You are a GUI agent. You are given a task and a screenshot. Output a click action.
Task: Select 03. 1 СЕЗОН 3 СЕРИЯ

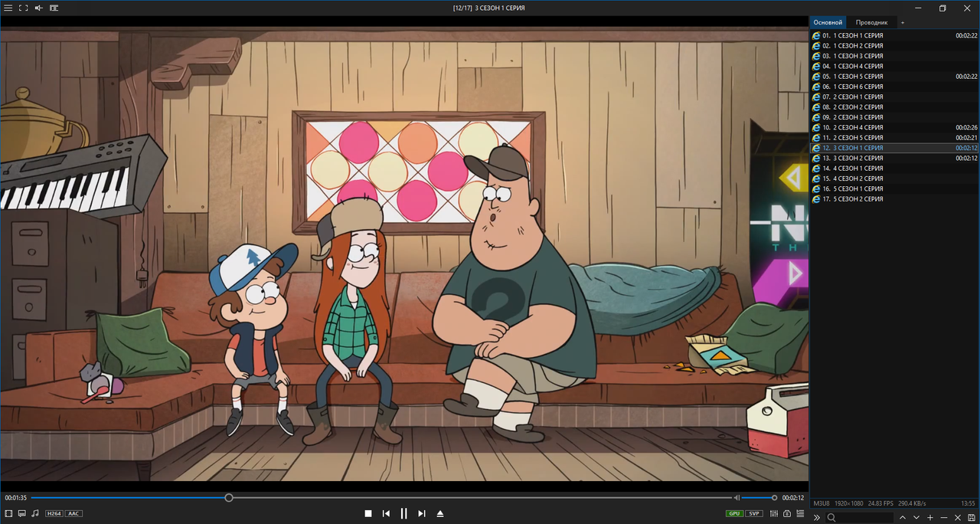point(894,56)
